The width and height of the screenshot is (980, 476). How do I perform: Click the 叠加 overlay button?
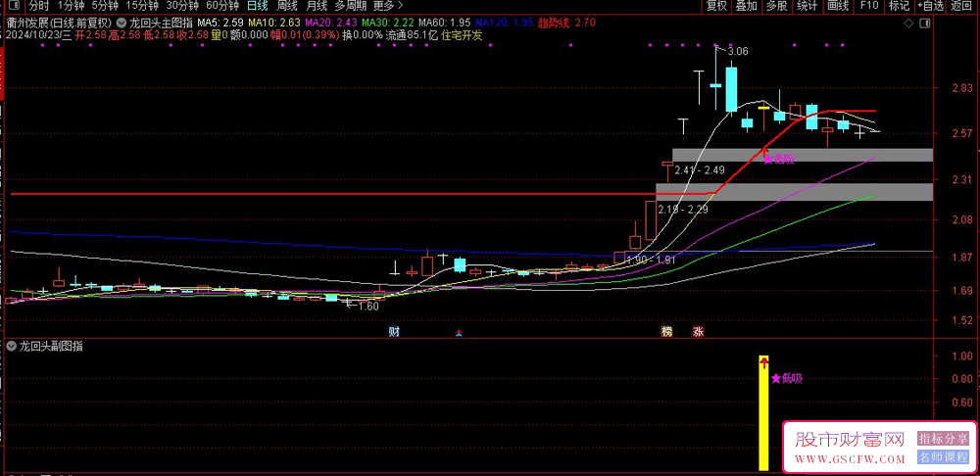746,6
